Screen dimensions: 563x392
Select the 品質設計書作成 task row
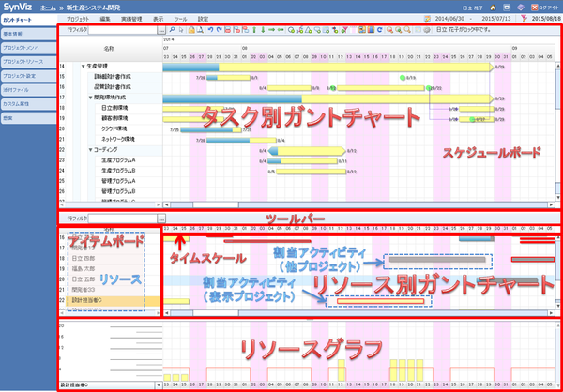click(x=111, y=87)
